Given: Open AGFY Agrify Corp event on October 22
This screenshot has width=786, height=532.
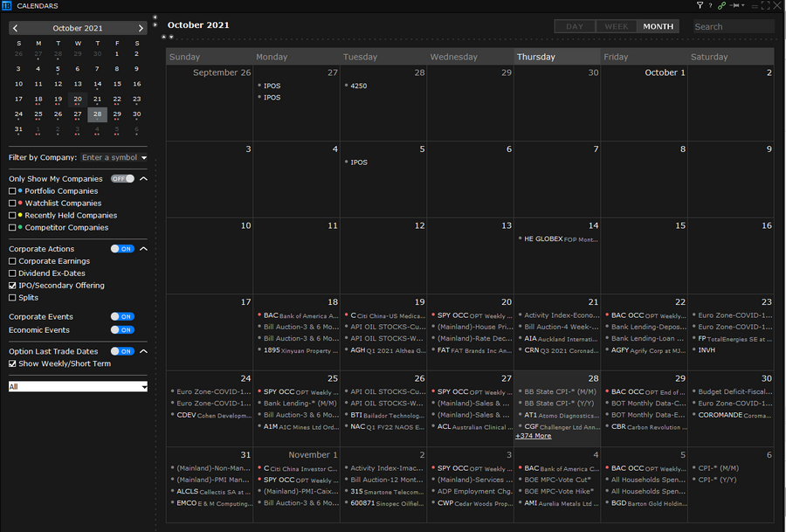Looking at the screenshot, I should pos(648,350).
